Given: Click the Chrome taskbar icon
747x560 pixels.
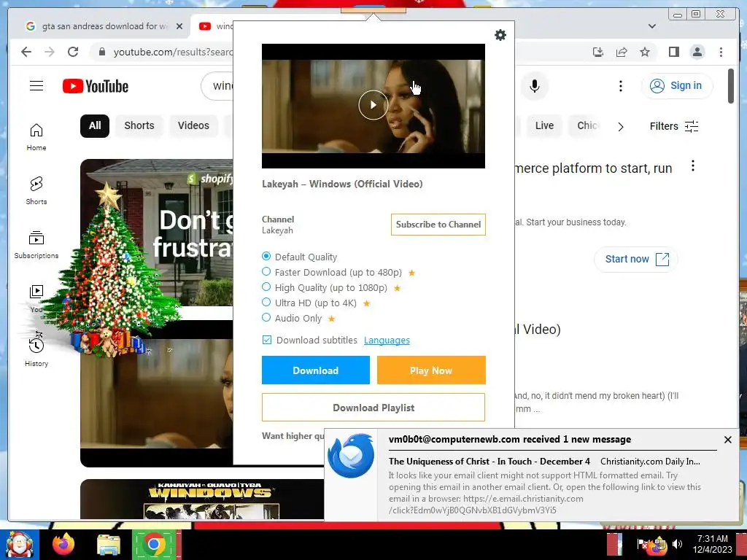Looking at the screenshot, I should point(154,544).
